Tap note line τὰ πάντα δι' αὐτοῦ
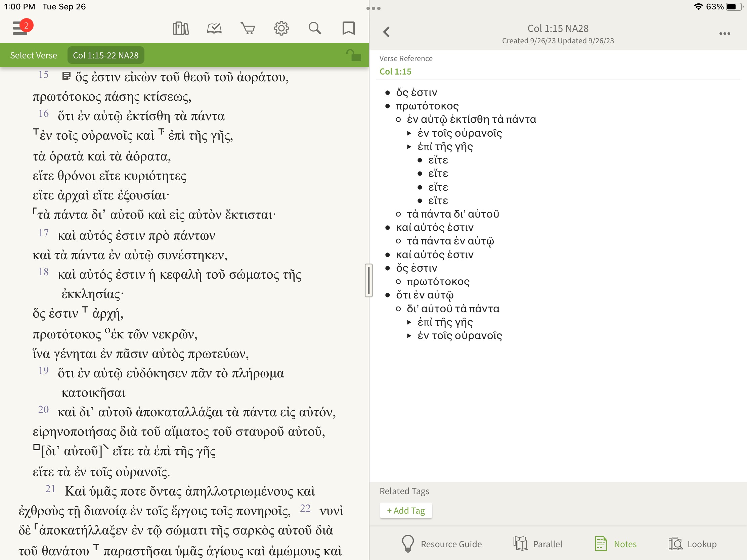 453,214
